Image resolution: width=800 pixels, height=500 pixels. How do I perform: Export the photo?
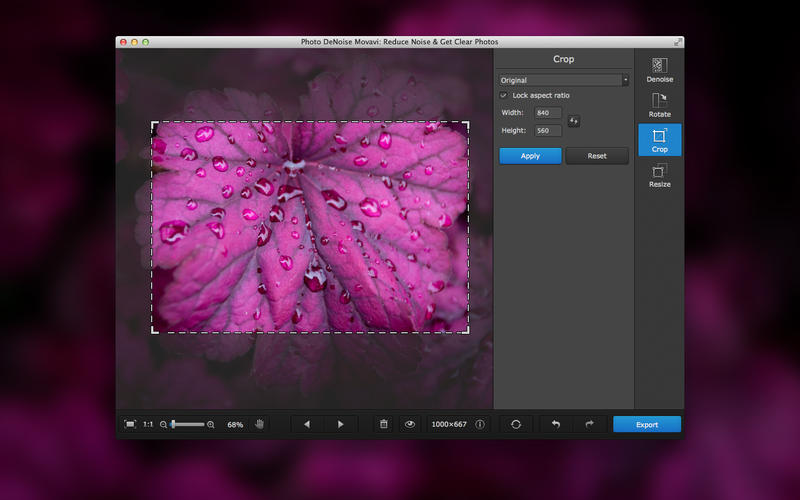coord(647,424)
